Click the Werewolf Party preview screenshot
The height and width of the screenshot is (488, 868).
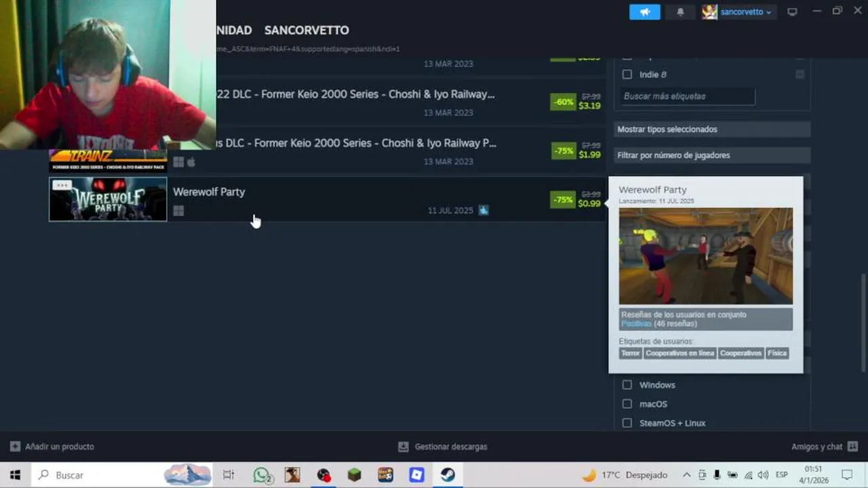(705, 256)
